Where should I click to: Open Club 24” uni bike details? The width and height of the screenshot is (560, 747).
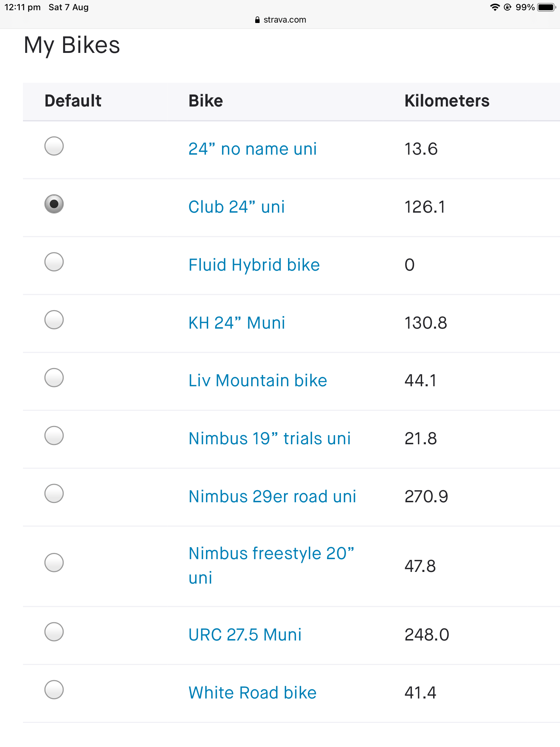tap(236, 207)
